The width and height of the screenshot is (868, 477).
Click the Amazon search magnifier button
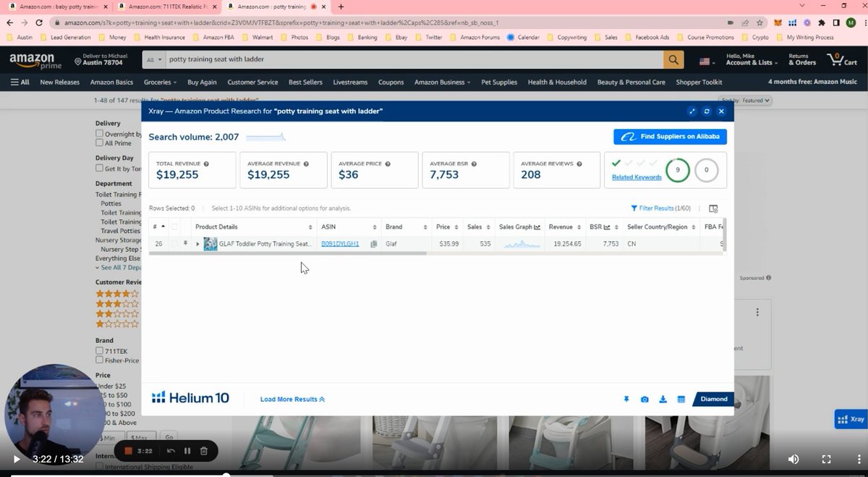coord(674,59)
